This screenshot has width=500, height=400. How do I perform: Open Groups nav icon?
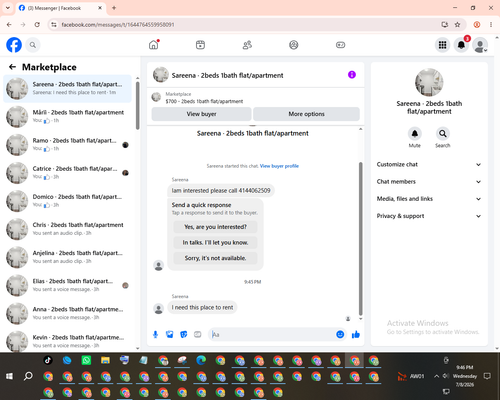click(x=294, y=45)
